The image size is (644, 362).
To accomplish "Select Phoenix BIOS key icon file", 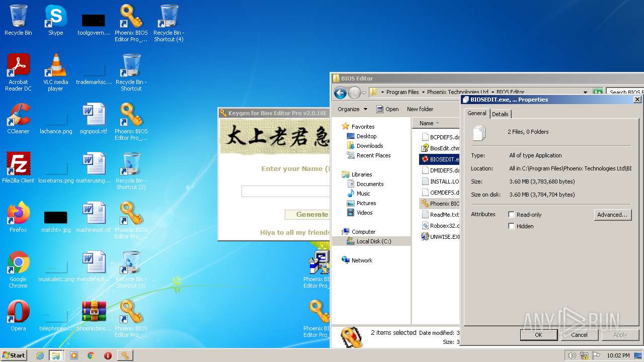I will (440, 204).
